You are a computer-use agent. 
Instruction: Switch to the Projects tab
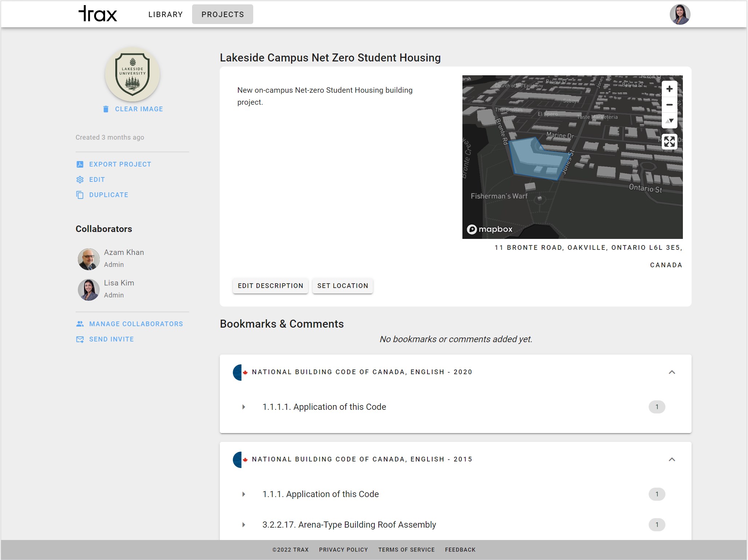point(223,15)
